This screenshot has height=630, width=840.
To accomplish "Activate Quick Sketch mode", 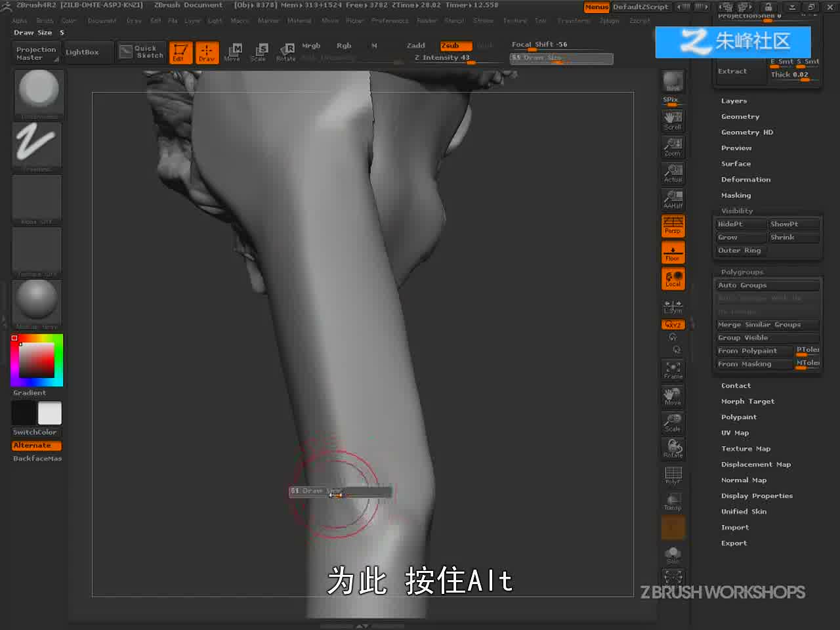I will click(142, 52).
